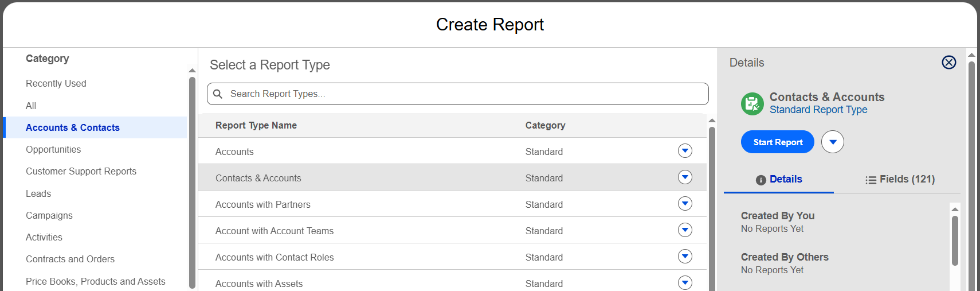Open Account with Account Teams row arrow
The height and width of the screenshot is (291, 980).
coord(685,230)
